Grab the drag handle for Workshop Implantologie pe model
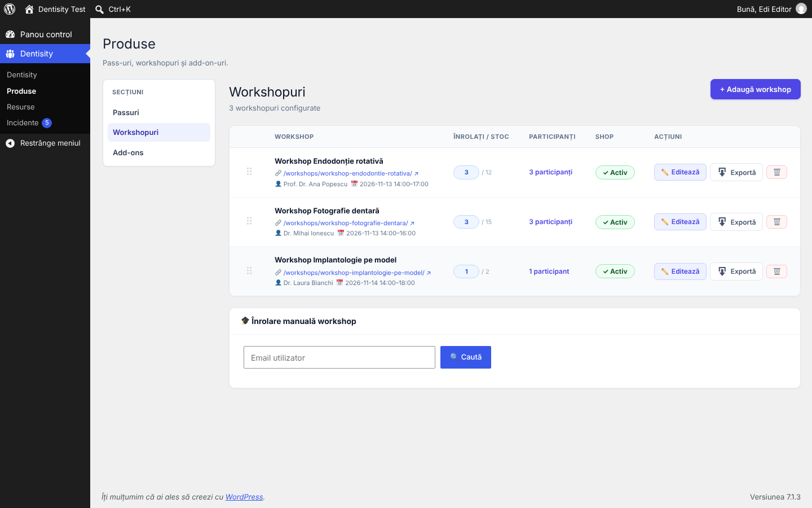Screen dimensions: 812x508 (249, 271)
